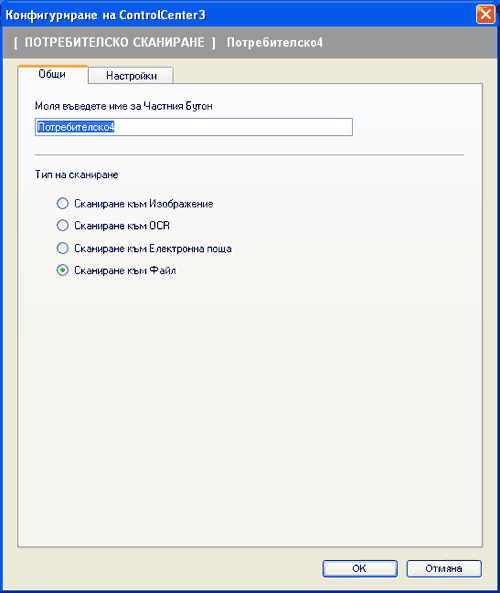The width and height of the screenshot is (500, 593).
Task: Choose Сканиране към Електронна поща radio option
Action: [x=62, y=248]
